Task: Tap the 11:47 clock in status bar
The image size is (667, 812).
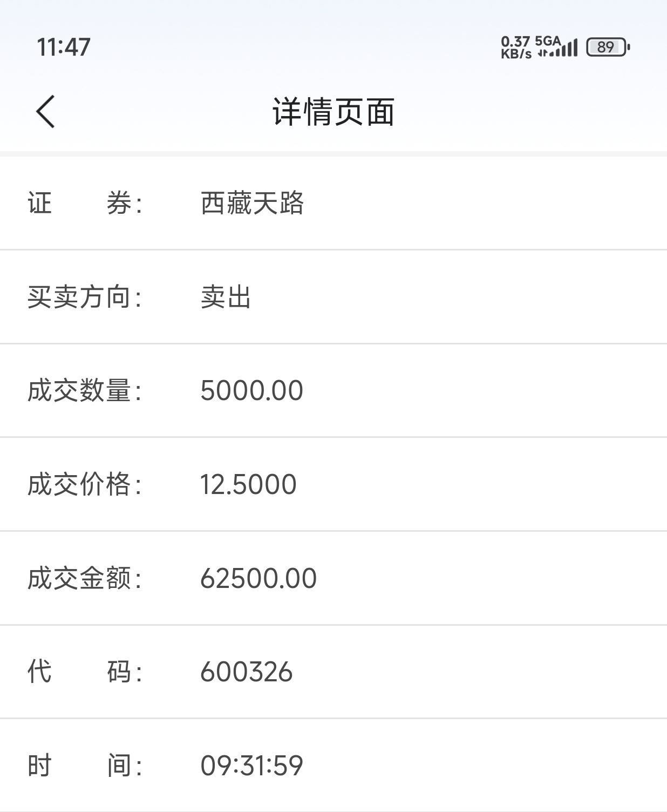Action: pos(64,47)
